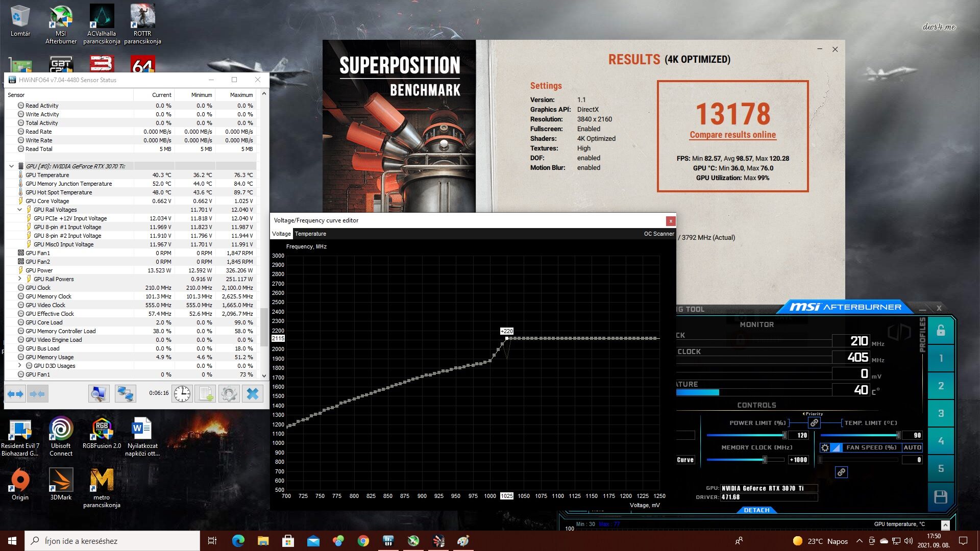980x551 pixels.
Task: Click Compare results online link
Action: pyautogui.click(x=732, y=135)
